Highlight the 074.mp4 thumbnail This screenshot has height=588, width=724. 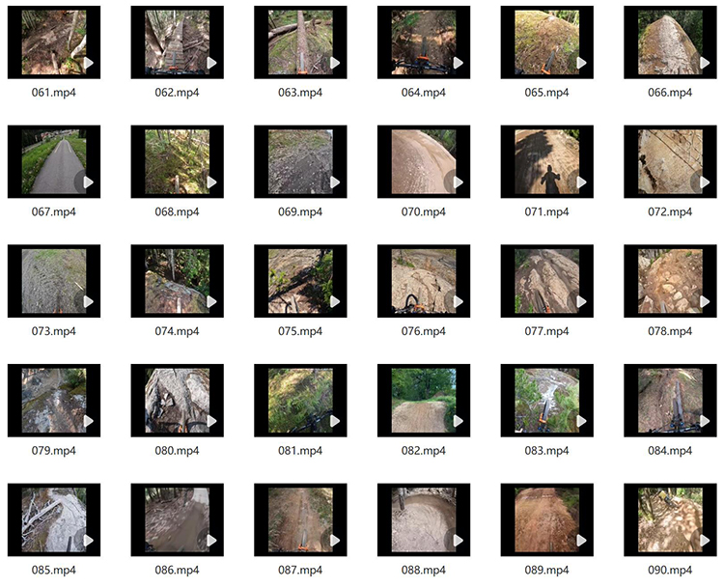pyautogui.click(x=178, y=281)
